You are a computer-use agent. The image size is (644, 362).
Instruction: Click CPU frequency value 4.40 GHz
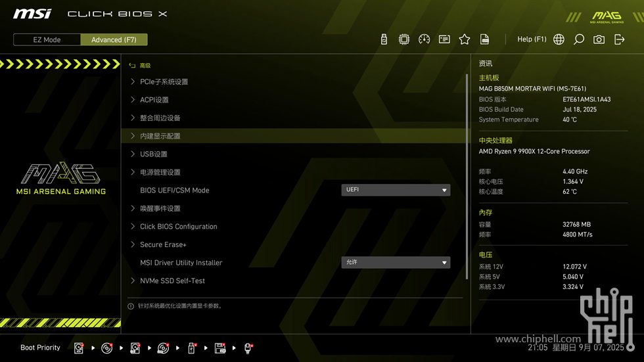pos(575,171)
